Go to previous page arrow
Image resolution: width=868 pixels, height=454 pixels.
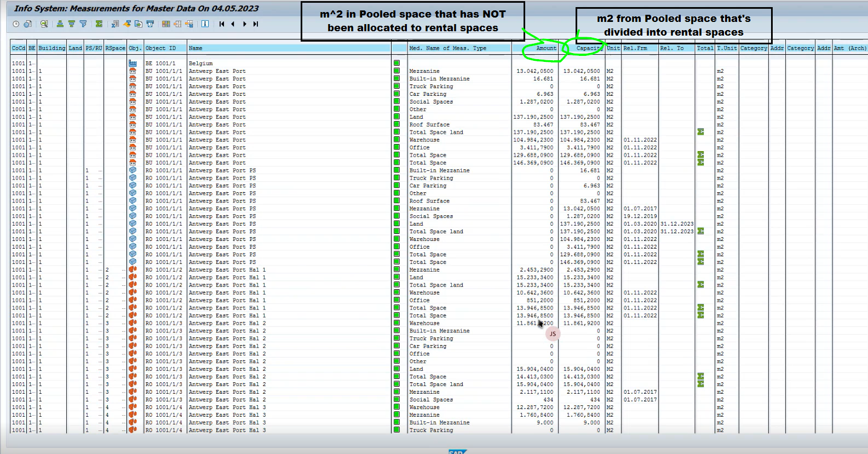tap(233, 24)
